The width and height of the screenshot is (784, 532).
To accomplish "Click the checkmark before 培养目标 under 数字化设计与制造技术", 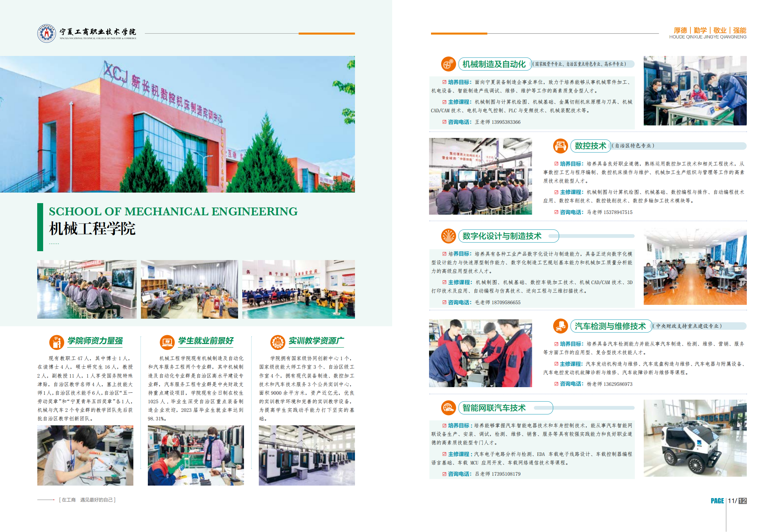I will click(x=444, y=254).
